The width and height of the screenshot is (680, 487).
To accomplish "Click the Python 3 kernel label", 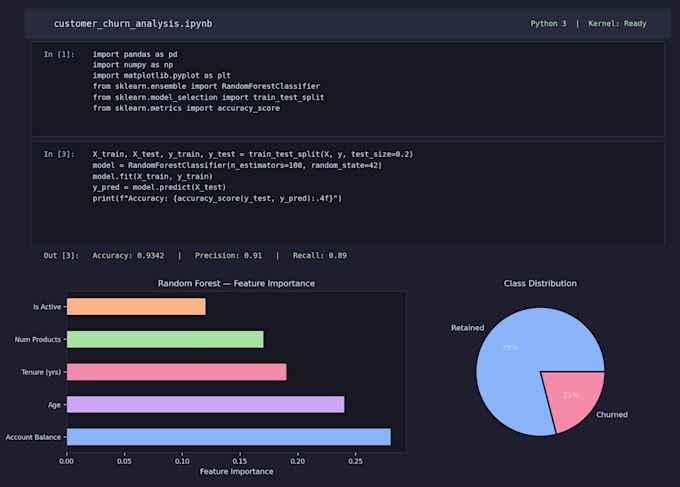I will coord(548,24).
